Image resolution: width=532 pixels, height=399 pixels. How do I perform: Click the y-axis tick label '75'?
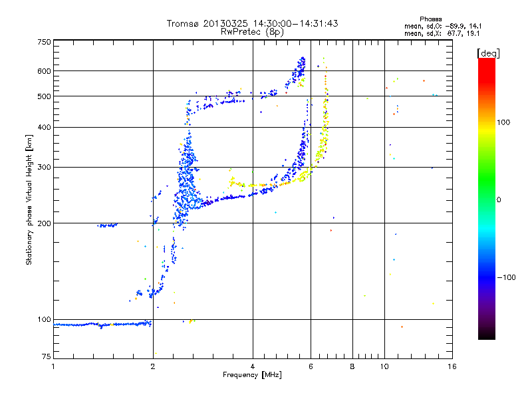[47, 356]
